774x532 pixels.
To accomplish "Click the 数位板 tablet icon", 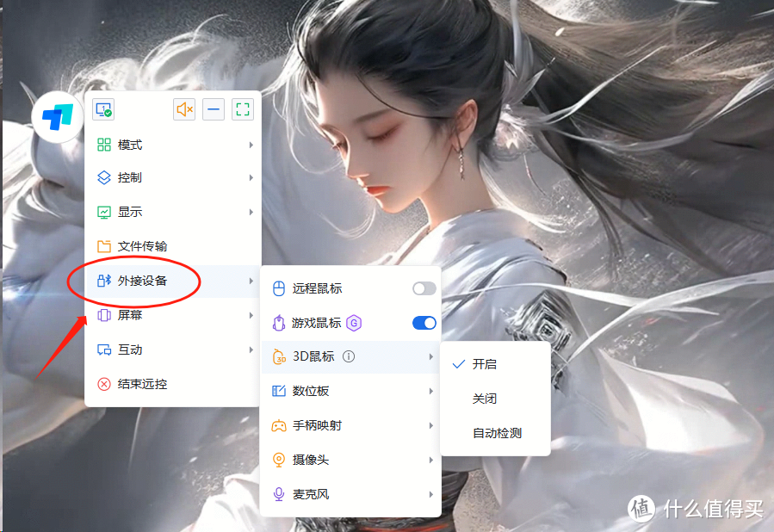I will 279,391.
